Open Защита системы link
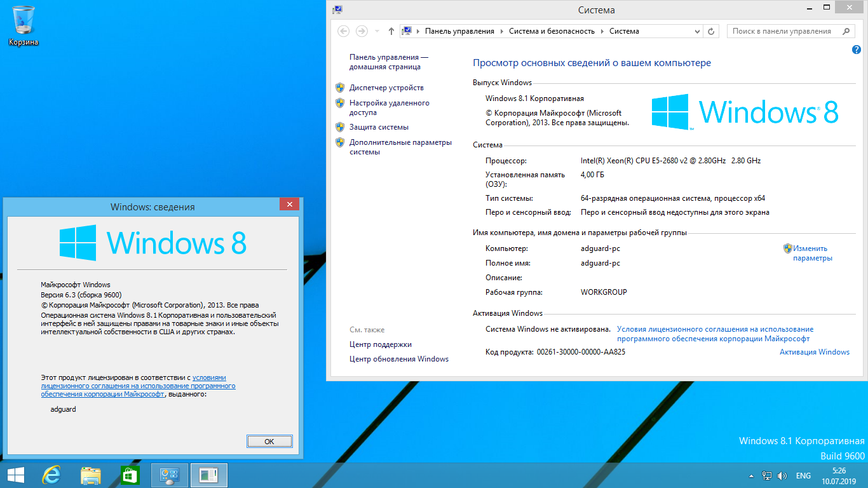This screenshot has width=868, height=488. coord(379,127)
